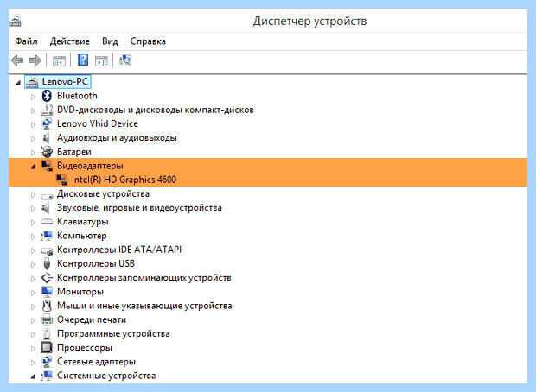
Task: Open the Действие menu
Action: 70,41
